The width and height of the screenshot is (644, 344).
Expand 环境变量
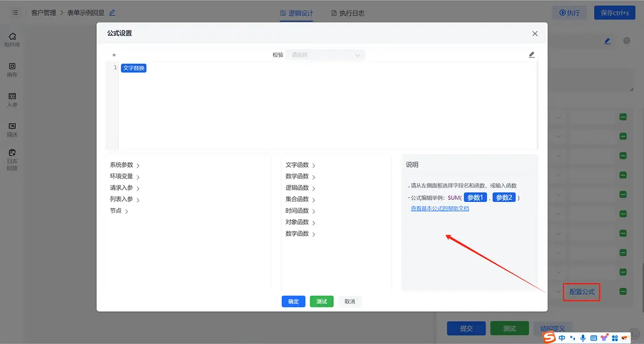(124, 177)
